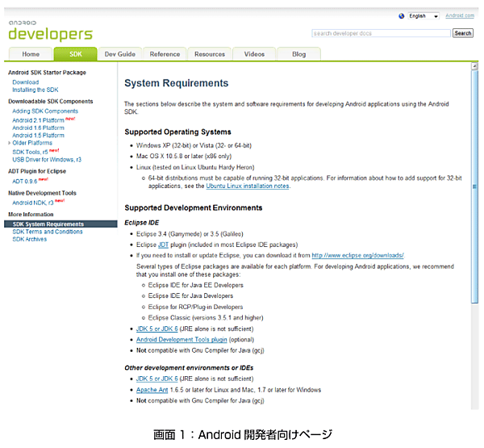Open Android 1.6 Platform link
This screenshot has height=448, width=484.
[x=38, y=128]
